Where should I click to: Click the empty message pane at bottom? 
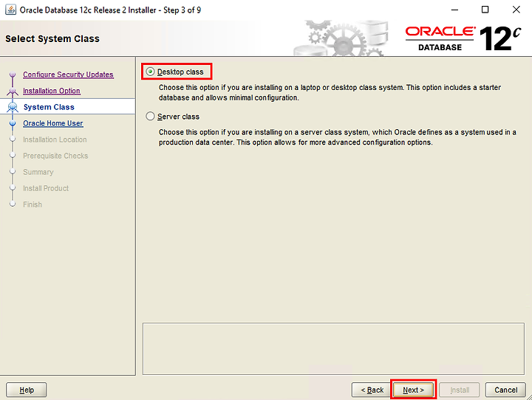pos(333,348)
